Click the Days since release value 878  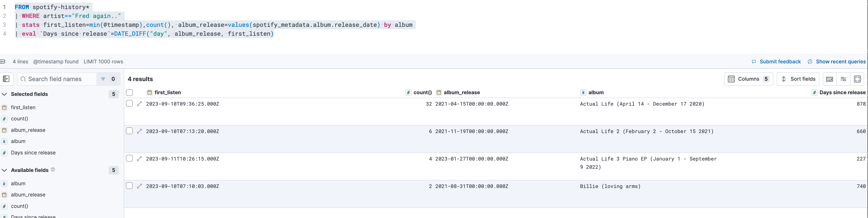pos(861,104)
